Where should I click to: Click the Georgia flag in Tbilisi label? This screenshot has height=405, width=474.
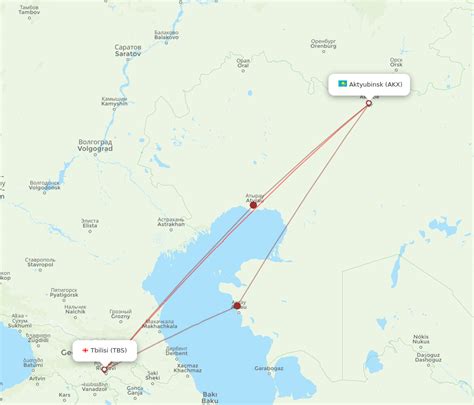pyautogui.click(x=85, y=350)
